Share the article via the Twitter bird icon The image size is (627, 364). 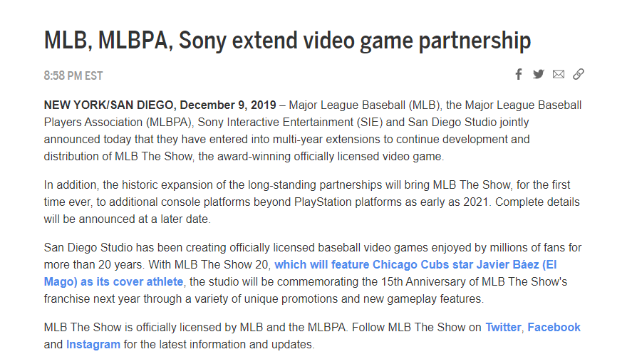[x=539, y=74]
